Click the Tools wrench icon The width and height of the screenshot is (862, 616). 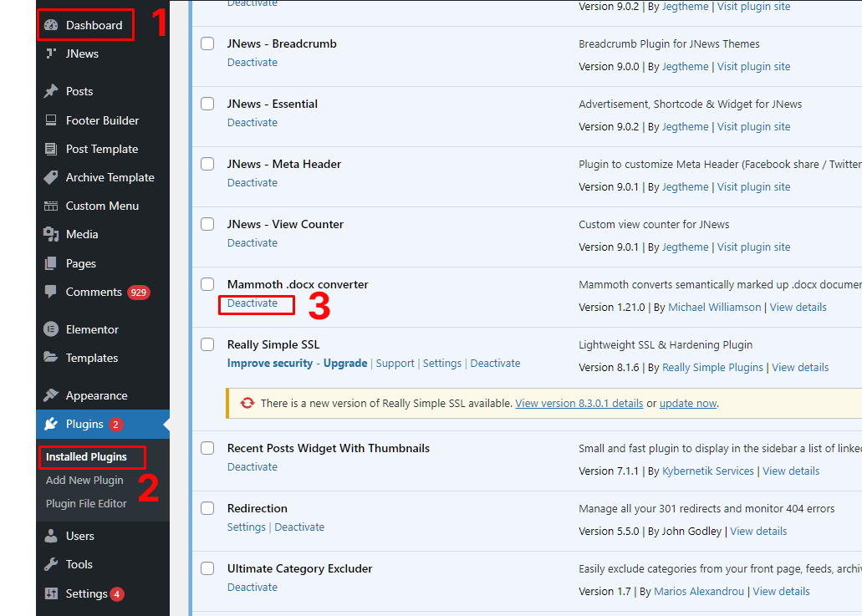51,564
